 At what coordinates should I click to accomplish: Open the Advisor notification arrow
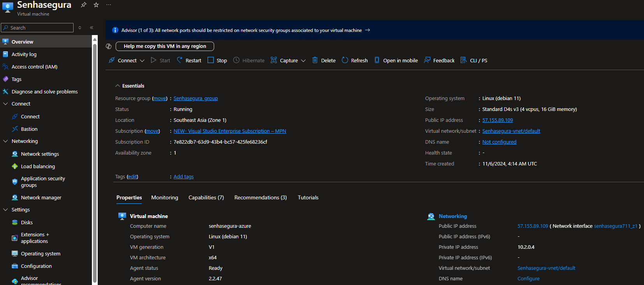pyautogui.click(x=368, y=30)
